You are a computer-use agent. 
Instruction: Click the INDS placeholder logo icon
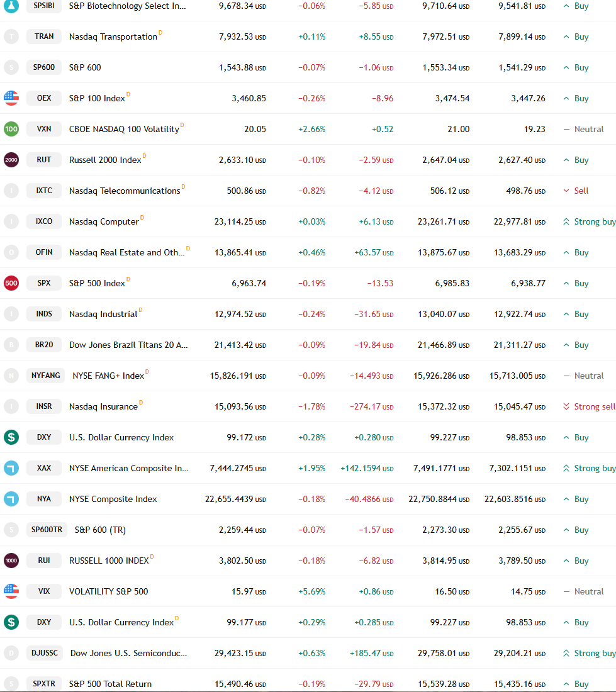[x=11, y=314]
